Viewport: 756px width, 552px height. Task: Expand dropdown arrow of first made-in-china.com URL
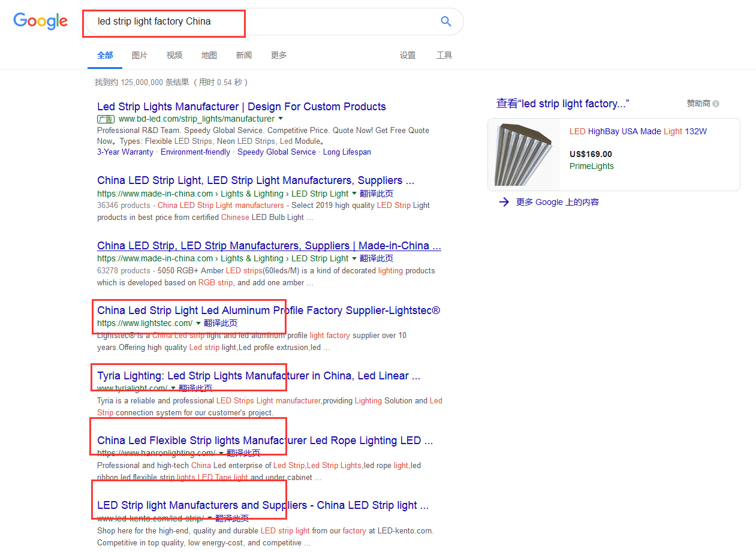click(x=354, y=193)
